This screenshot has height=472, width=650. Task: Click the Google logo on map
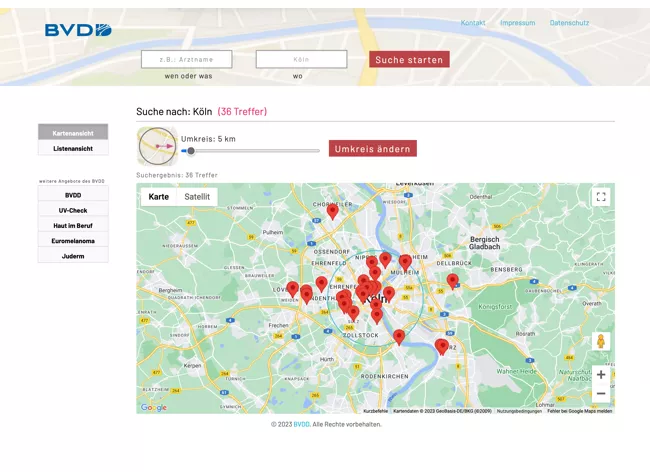(x=154, y=407)
